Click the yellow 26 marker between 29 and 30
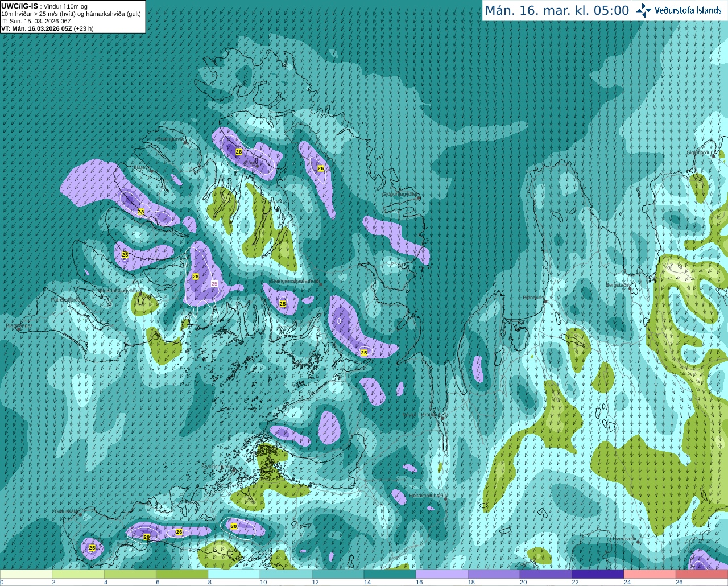The height and width of the screenshot is (586, 728). pos(179,532)
